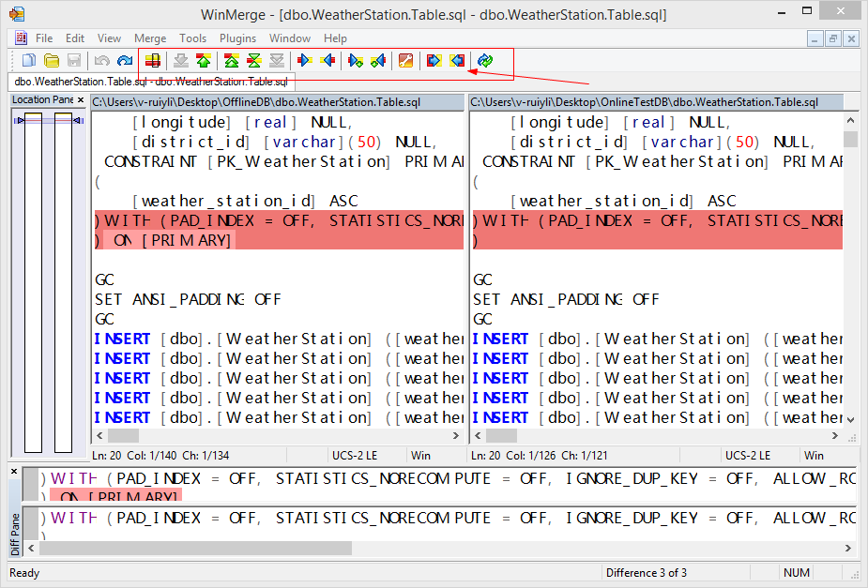This screenshot has height=588, width=868.
Task: Jump to First Difference icon
Action: tap(231, 61)
